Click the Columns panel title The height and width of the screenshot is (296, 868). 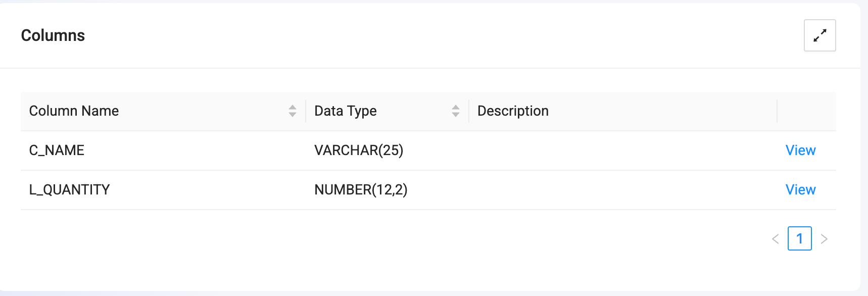[x=53, y=35]
